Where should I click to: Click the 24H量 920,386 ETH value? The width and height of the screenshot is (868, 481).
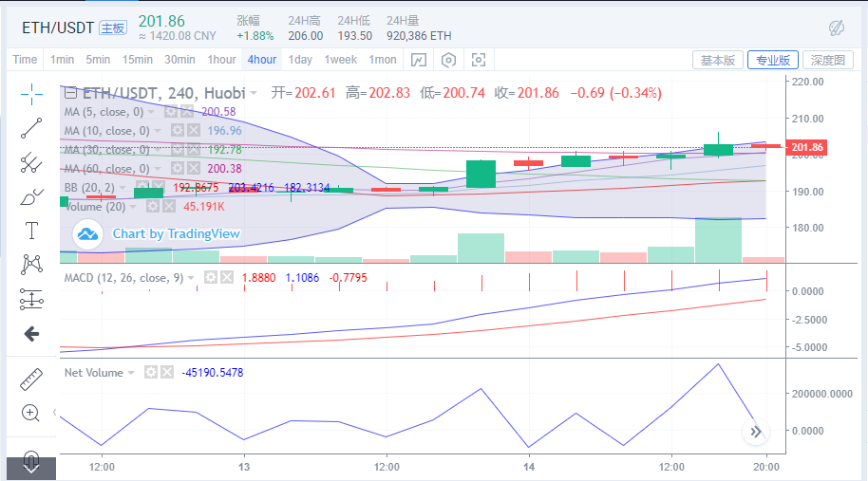(x=419, y=36)
